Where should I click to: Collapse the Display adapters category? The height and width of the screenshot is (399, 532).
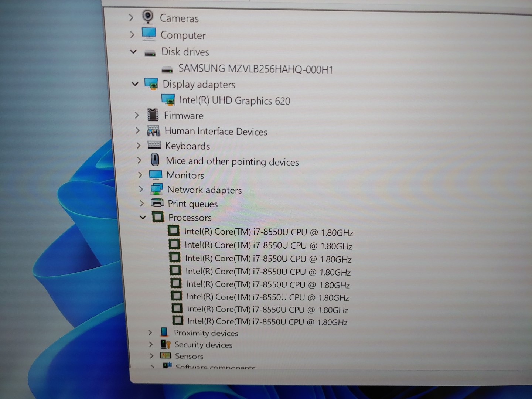[x=135, y=84]
